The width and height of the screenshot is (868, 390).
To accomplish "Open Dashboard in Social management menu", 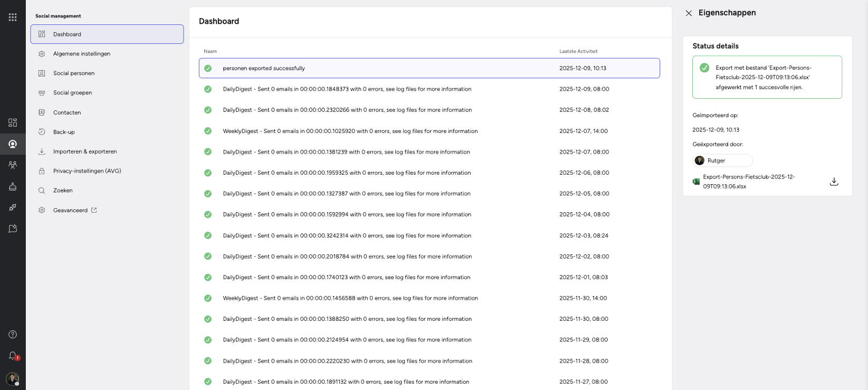I will tap(107, 34).
